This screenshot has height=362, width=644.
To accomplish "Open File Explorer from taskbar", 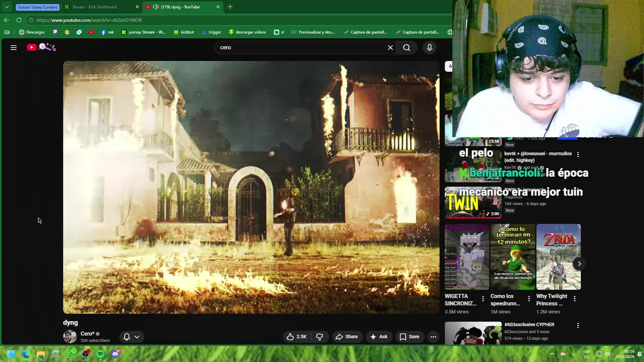I will tap(41, 354).
